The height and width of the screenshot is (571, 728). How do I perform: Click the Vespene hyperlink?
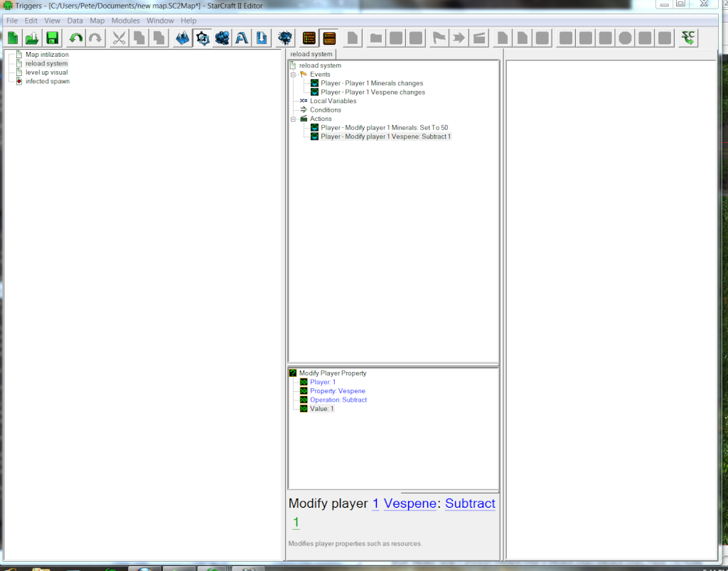tap(410, 503)
